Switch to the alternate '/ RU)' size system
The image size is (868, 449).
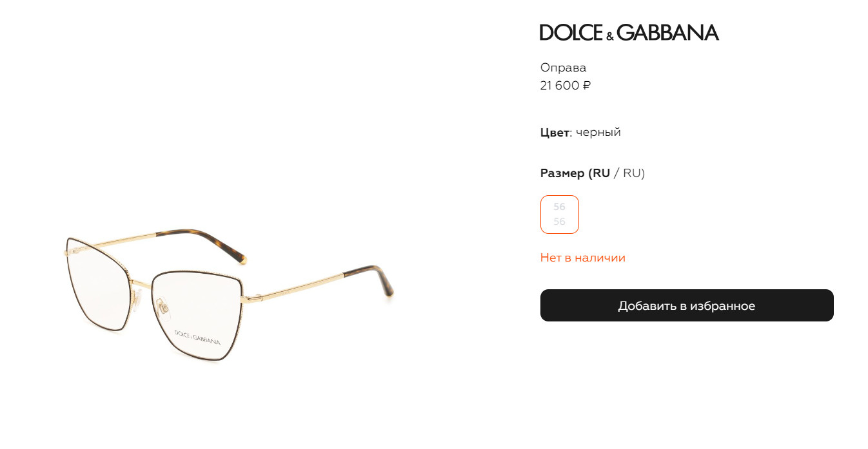(x=629, y=173)
